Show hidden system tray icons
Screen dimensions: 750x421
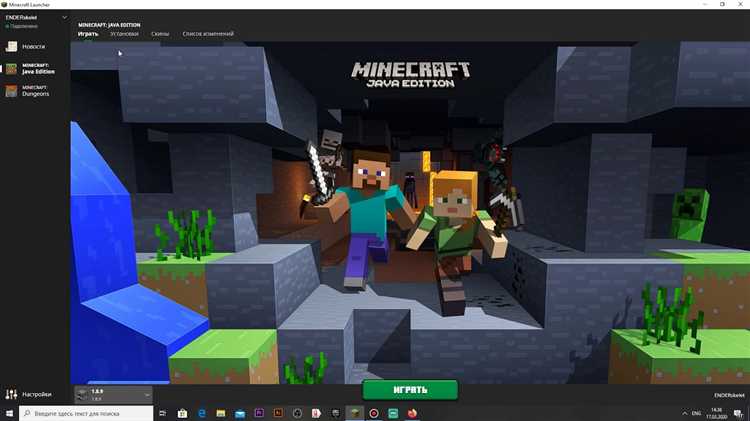(684, 413)
